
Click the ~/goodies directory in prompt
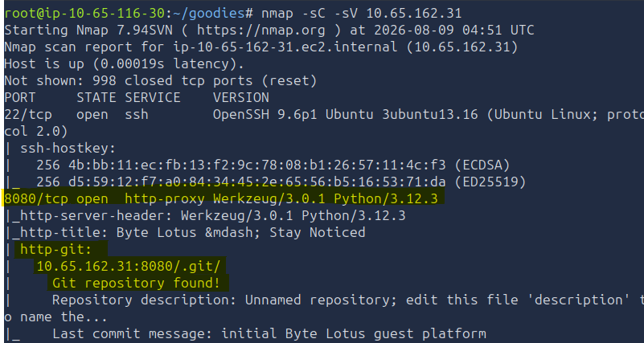click(x=208, y=14)
